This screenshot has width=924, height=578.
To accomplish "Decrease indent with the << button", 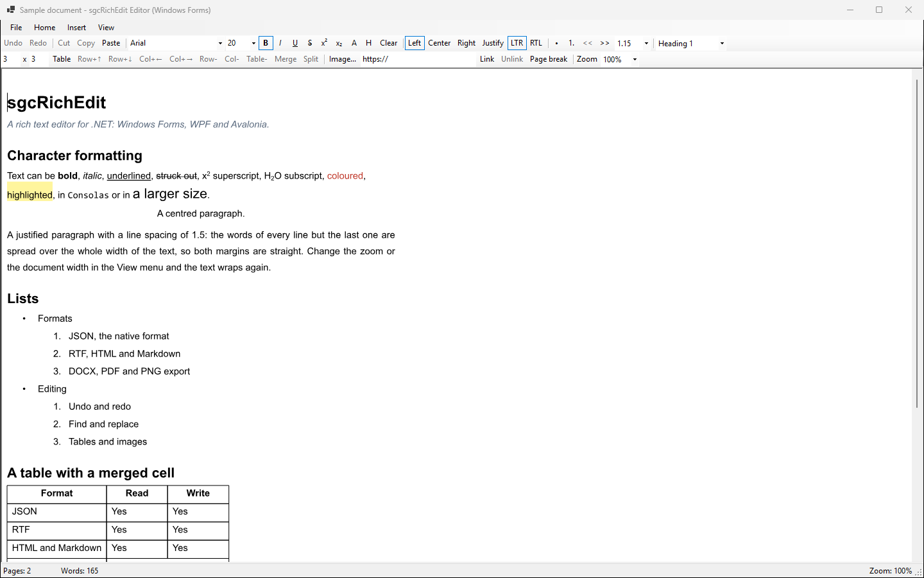I will (588, 43).
